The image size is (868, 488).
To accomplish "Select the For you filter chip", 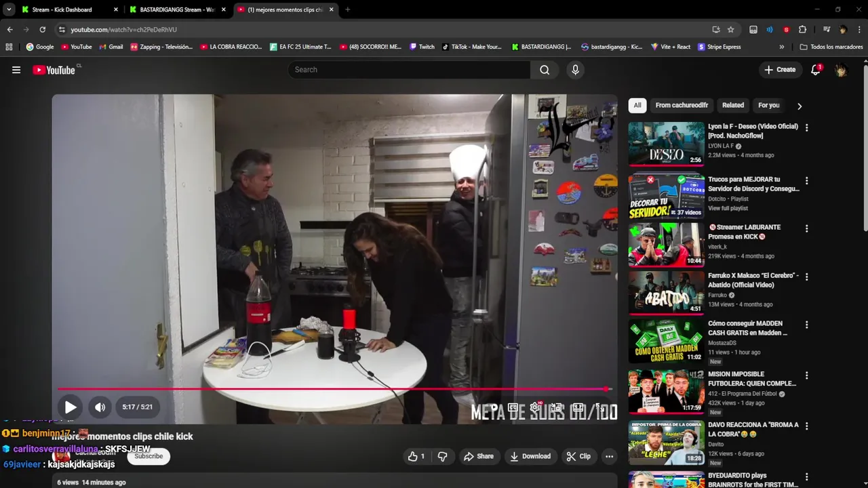I will pyautogui.click(x=768, y=106).
